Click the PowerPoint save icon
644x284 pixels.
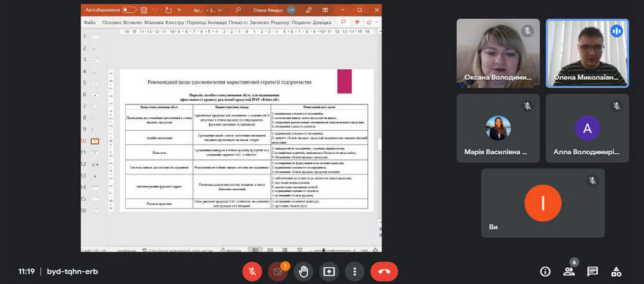click(x=144, y=10)
